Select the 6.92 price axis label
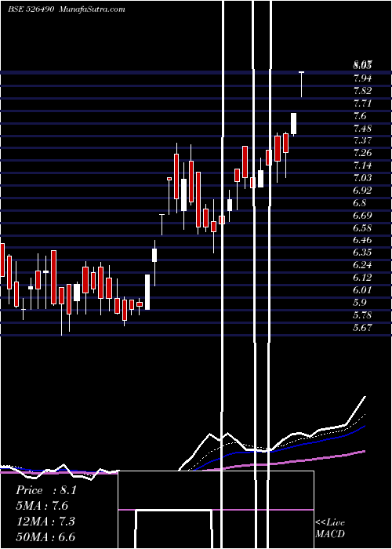Screen dimensions: 392x549 tap(362, 191)
